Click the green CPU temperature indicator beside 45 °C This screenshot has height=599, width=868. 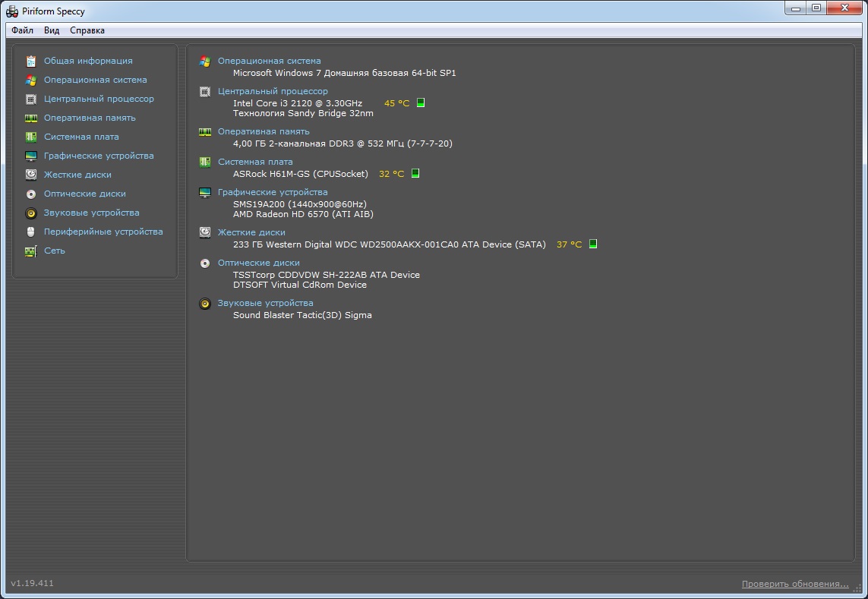click(421, 103)
